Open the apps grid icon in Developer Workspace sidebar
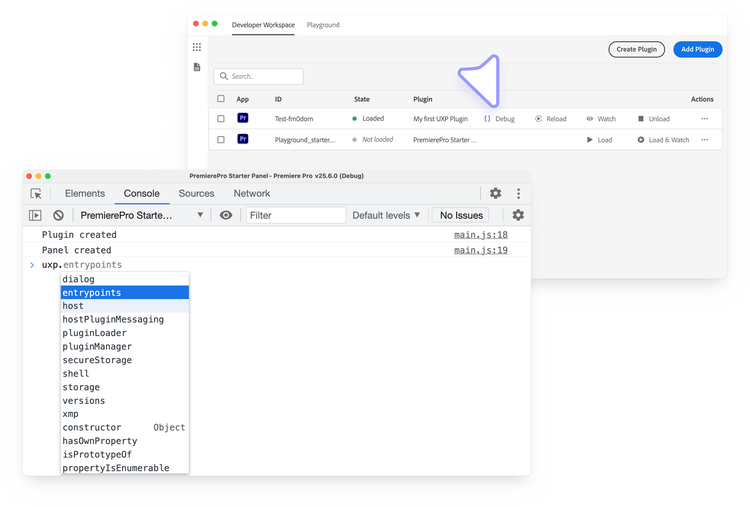Viewport: 750px width, 507px height. 197,47
